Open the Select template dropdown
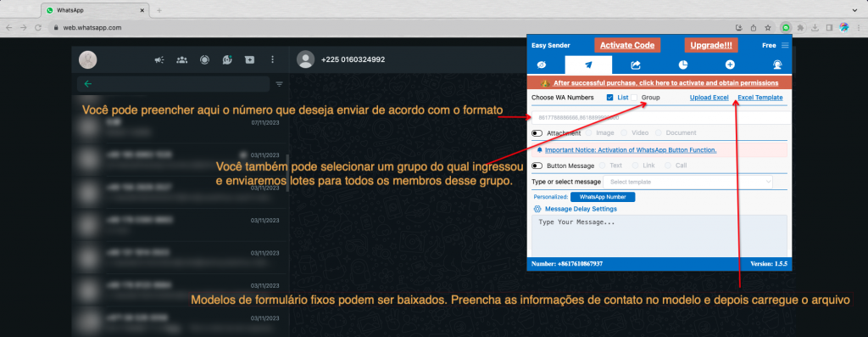Screen dimensions: 868x337 click(687, 182)
